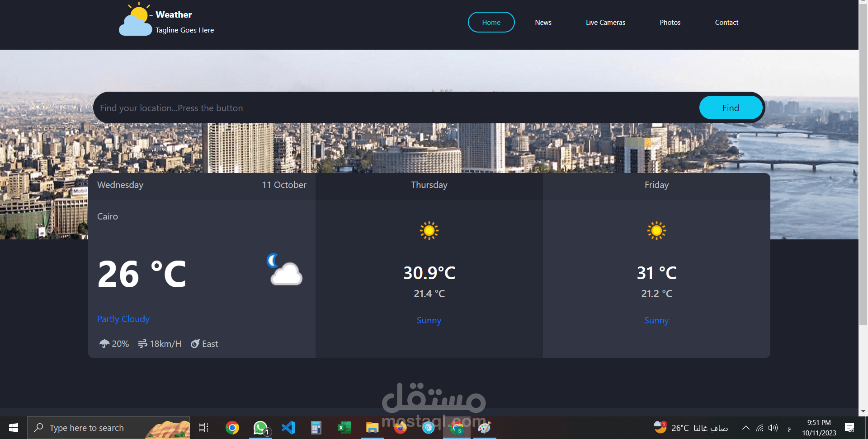Click the 11 October date label
The width and height of the screenshot is (868, 439).
pyautogui.click(x=284, y=185)
